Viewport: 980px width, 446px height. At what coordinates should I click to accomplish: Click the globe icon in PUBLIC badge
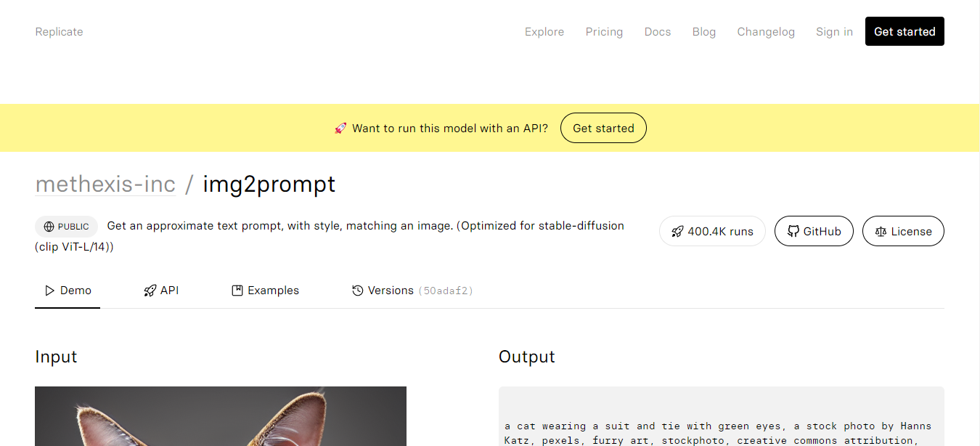(x=49, y=227)
